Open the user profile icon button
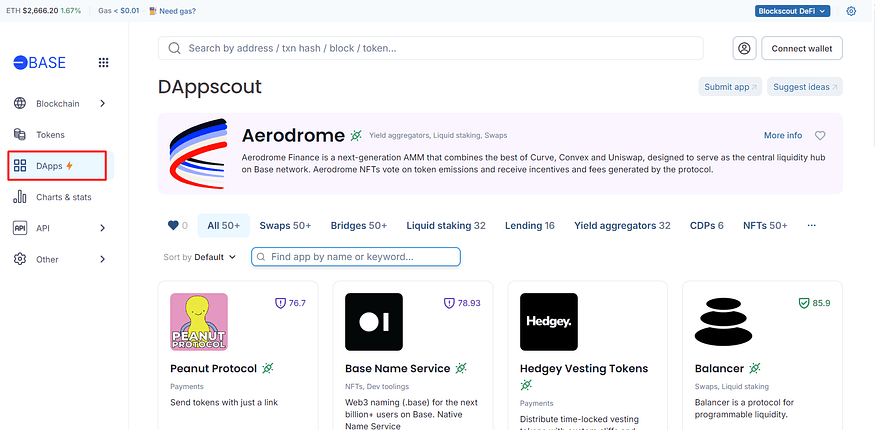Image resolution: width=875 pixels, height=430 pixels. (x=744, y=49)
